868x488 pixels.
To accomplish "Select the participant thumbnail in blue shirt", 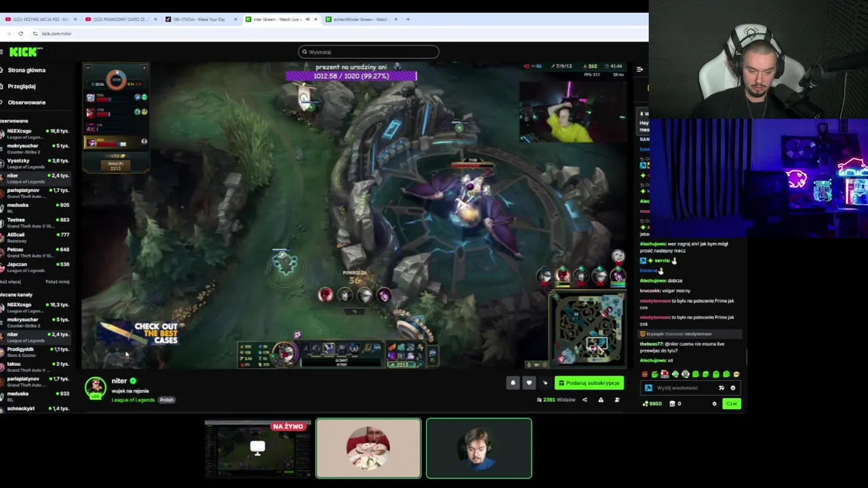I will [x=479, y=448].
